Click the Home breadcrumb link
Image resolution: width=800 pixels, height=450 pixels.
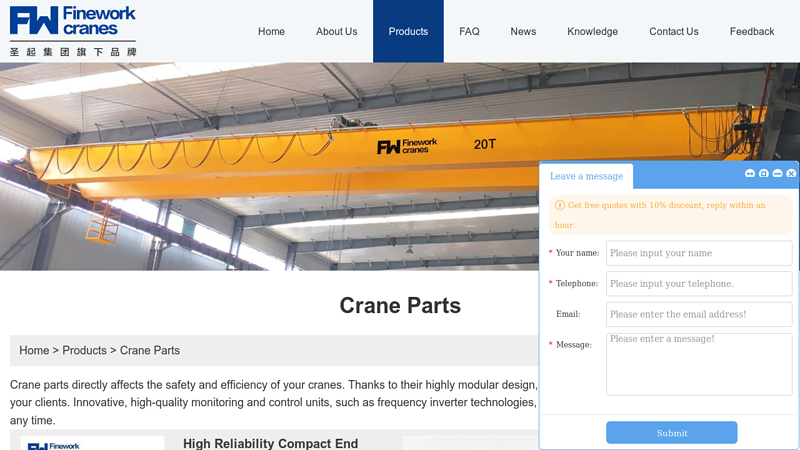[x=34, y=351]
